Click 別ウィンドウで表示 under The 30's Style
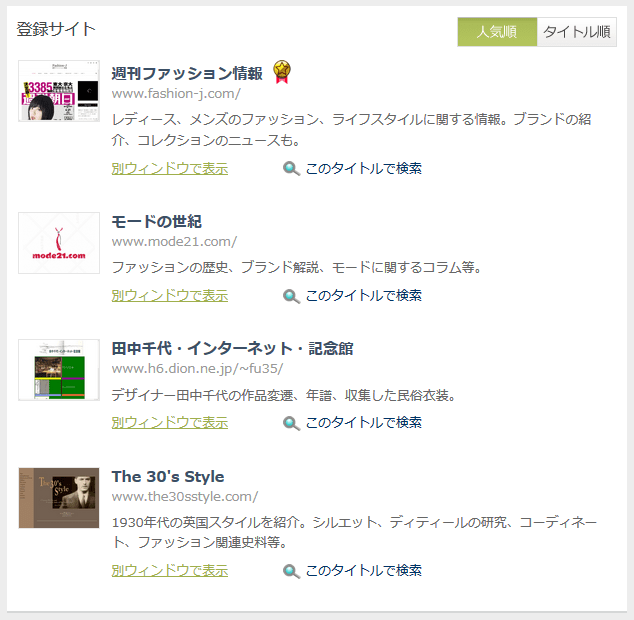Image resolution: width=634 pixels, height=620 pixels. [x=170, y=571]
